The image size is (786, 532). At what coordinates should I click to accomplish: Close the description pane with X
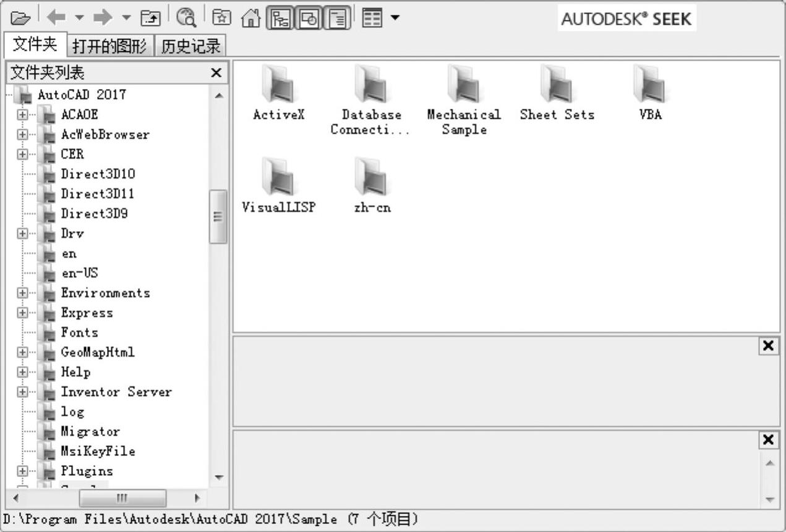click(x=768, y=440)
